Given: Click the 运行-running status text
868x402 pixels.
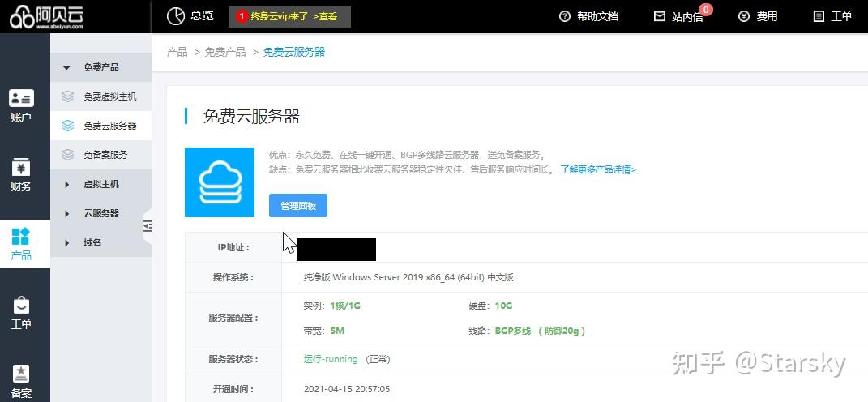Looking at the screenshot, I should (331, 359).
